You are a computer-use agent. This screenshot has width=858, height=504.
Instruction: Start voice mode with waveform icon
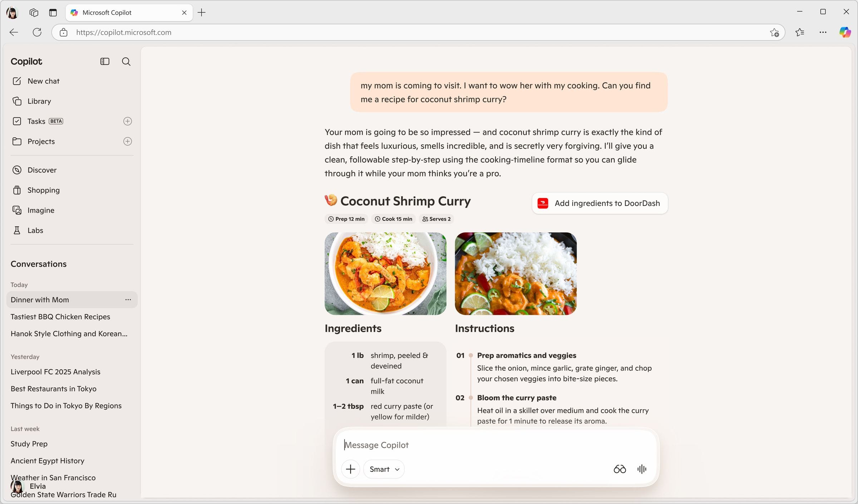click(642, 469)
